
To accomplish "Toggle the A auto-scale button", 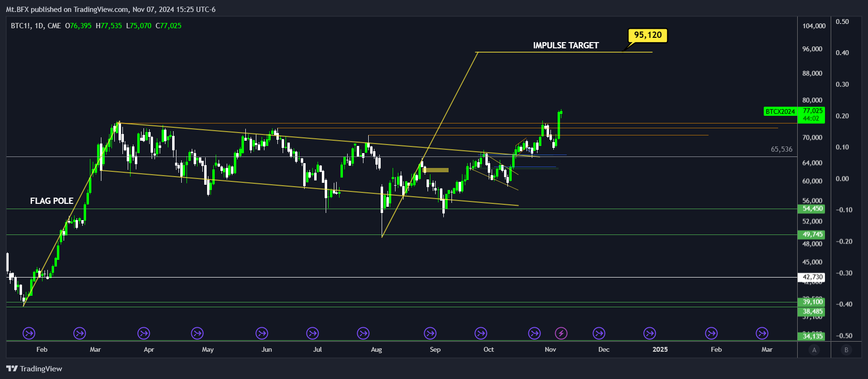I will tap(814, 350).
